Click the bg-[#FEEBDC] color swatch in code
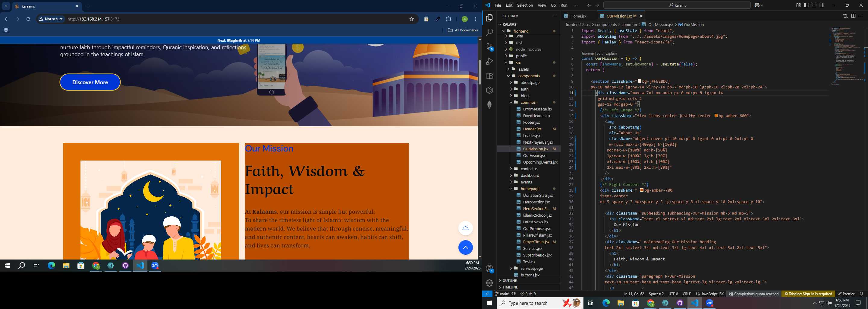The height and width of the screenshot is (309, 868). 640,81
